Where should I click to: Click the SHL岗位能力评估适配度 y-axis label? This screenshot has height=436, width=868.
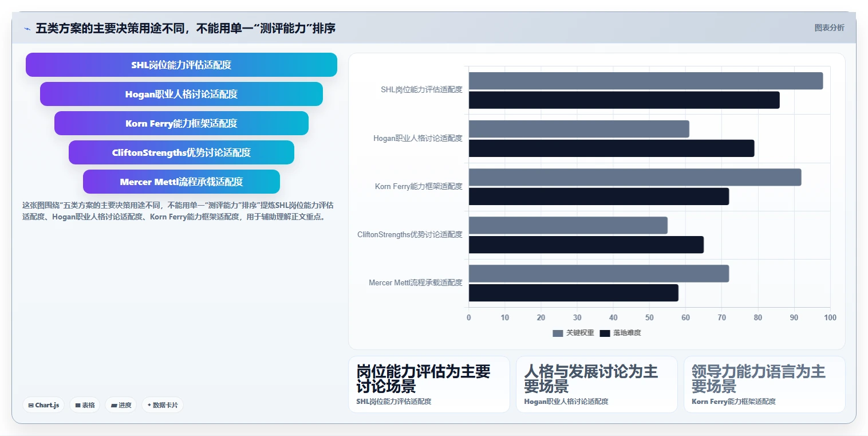point(421,90)
